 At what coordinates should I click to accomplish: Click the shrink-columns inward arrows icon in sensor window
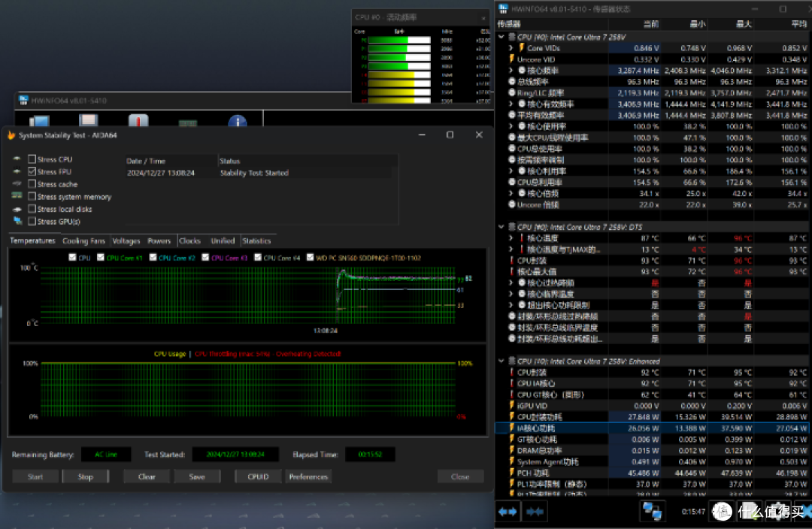coord(535,512)
